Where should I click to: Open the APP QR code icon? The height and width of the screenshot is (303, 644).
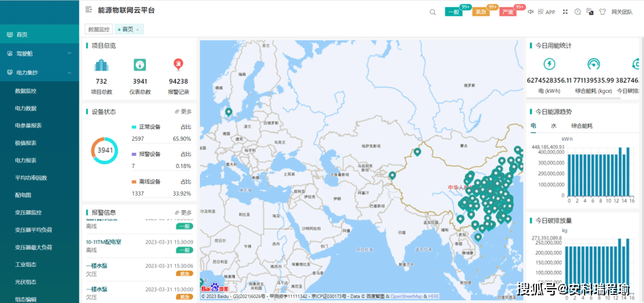coord(540,12)
